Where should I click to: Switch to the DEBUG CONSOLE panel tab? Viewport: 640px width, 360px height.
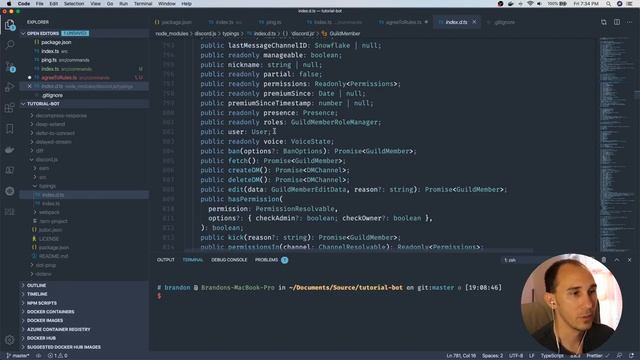(229, 260)
